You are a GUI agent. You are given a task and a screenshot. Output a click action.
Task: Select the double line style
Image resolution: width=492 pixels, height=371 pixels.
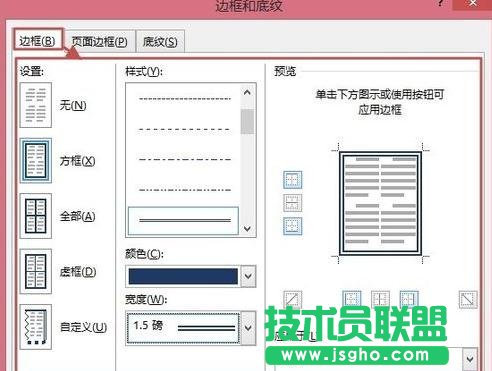tap(184, 221)
